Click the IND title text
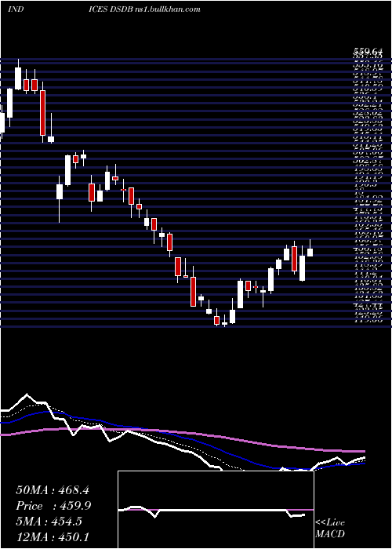This screenshot has height=549, width=392. [x=16, y=9]
